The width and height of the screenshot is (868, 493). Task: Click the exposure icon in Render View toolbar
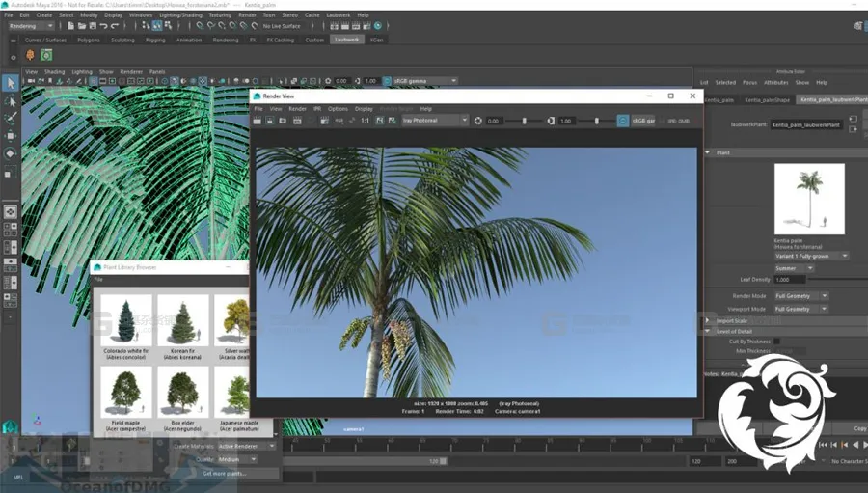478,121
